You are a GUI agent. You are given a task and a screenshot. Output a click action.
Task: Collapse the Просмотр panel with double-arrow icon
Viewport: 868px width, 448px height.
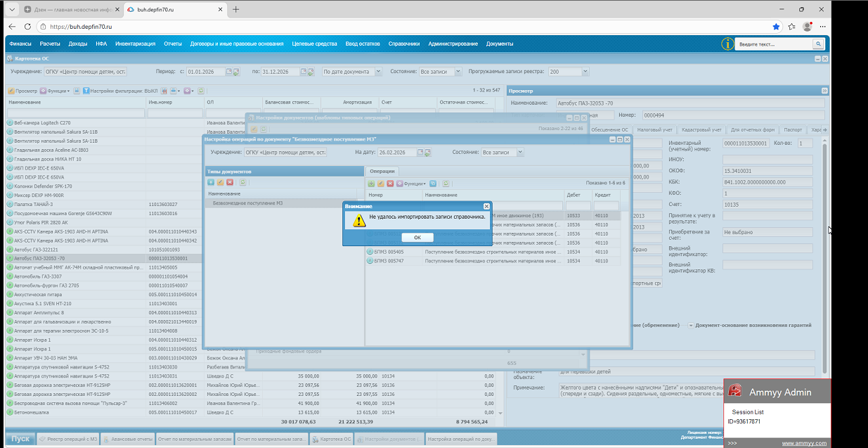tap(824, 91)
